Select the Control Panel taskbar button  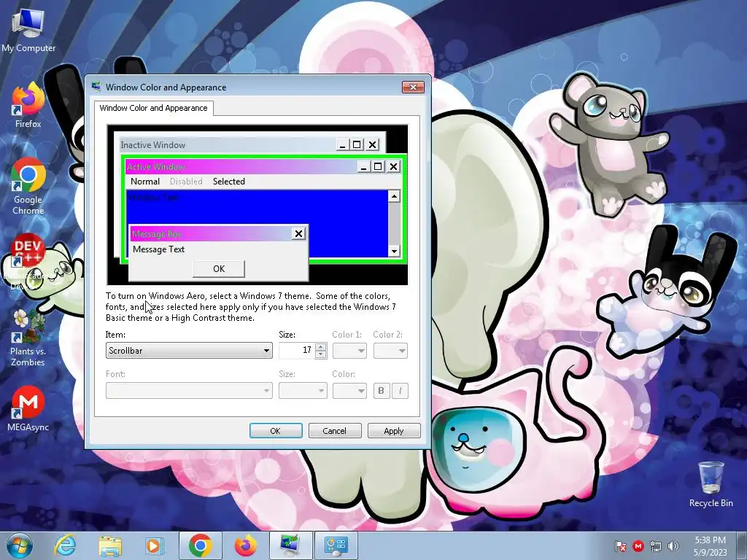[x=336, y=545]
